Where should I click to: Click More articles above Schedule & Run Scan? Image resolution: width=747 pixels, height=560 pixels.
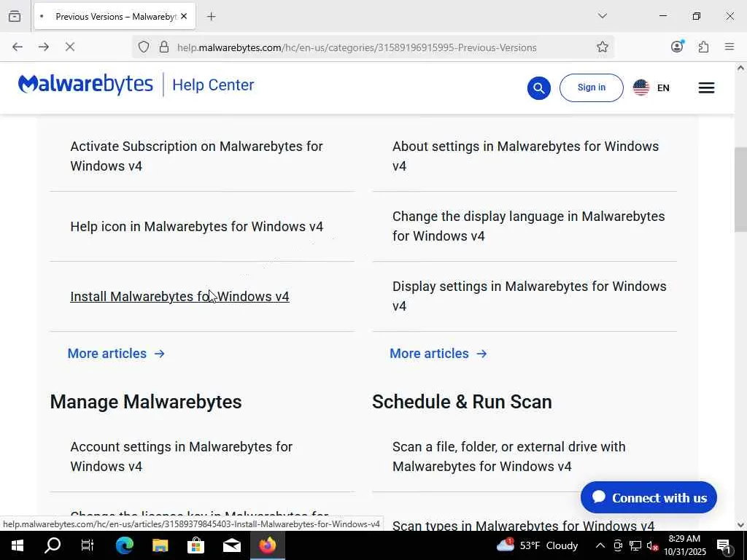click(x=438, y=354)
